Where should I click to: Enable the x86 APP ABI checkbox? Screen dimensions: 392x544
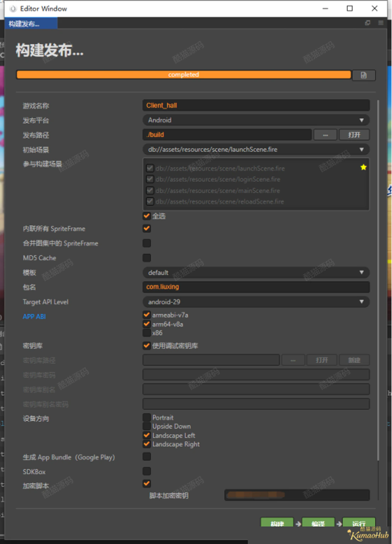147,333
